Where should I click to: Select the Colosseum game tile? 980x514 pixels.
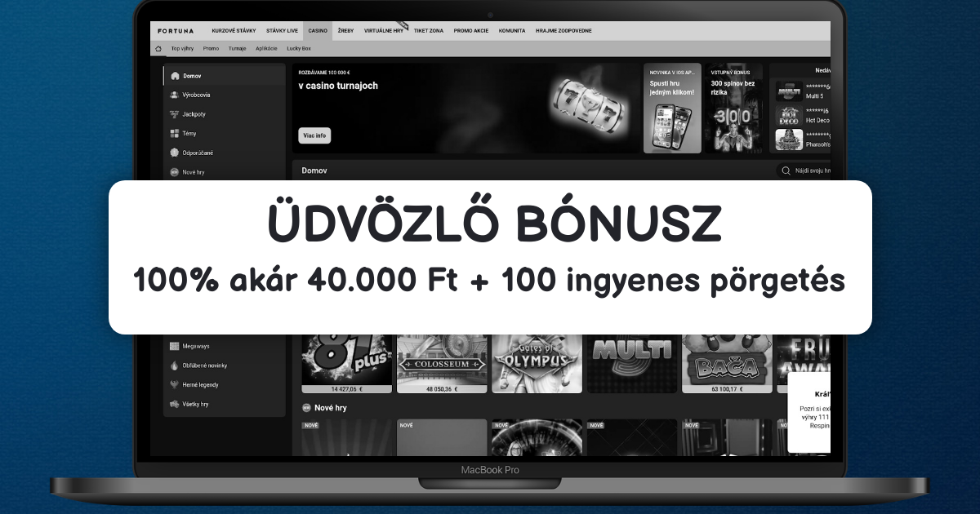tap(442, 357)
